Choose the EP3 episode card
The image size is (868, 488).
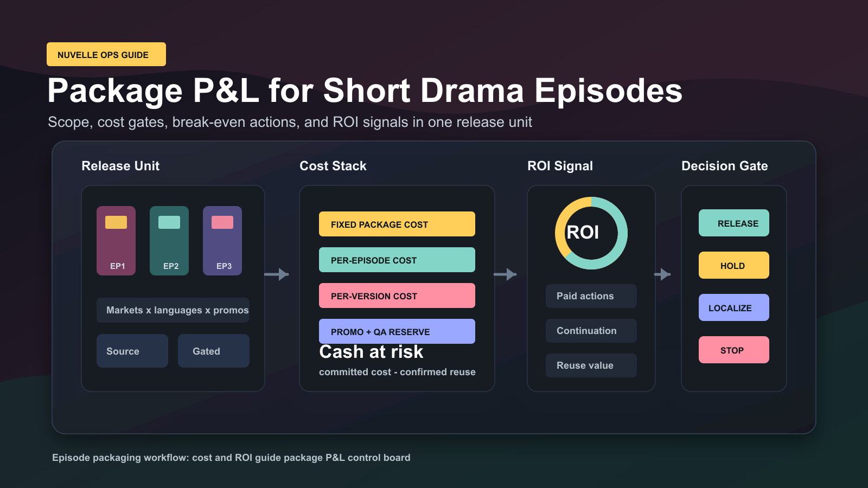point(222,241)
